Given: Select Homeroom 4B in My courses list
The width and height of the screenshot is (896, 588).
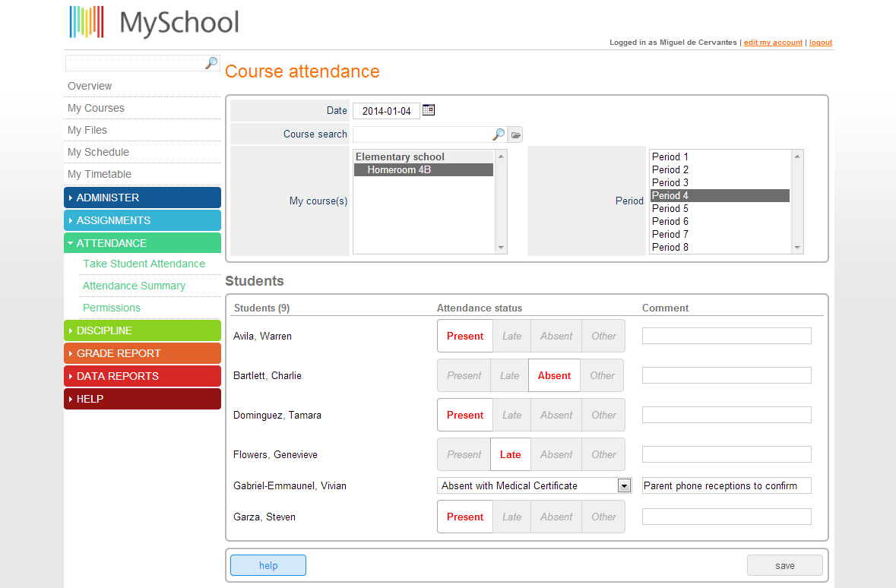Looking at the screenshot, I should coord(423,169).
